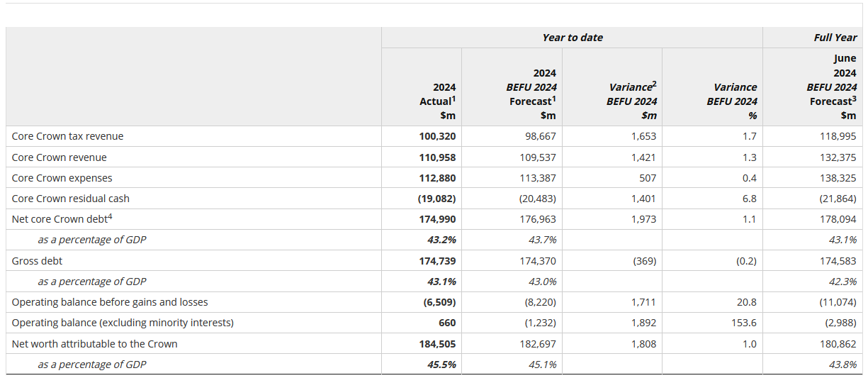Click the Core Crown expenses row label
The height and width of the screenshot is (378, 868).
click(x=62, y=178)
